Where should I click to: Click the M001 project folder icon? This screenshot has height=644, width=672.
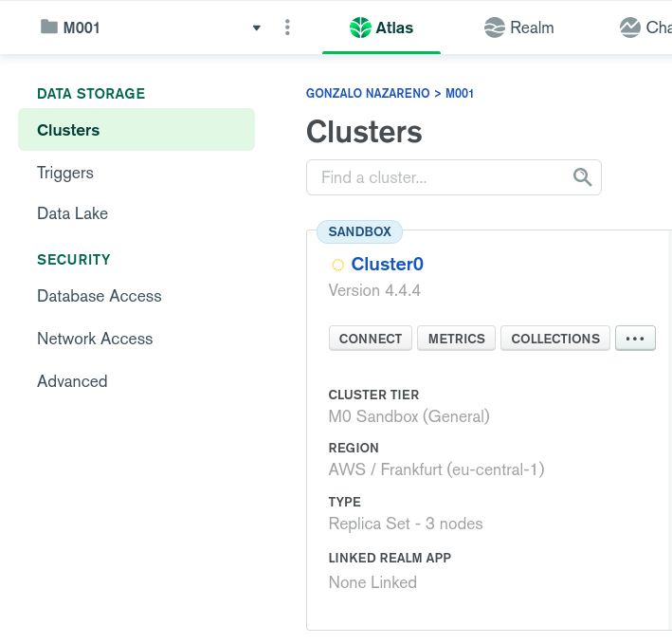pyautogui.click(x=49, y=27)
